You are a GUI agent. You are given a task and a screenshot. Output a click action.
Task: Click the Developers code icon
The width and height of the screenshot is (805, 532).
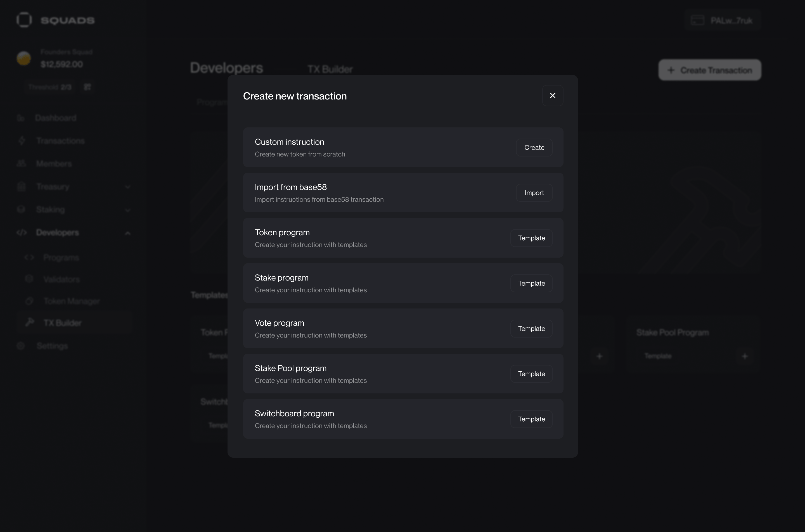point(22,232)
